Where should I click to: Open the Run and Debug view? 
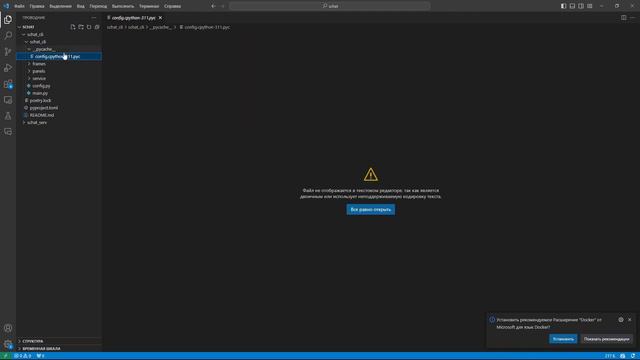[8, 68]
